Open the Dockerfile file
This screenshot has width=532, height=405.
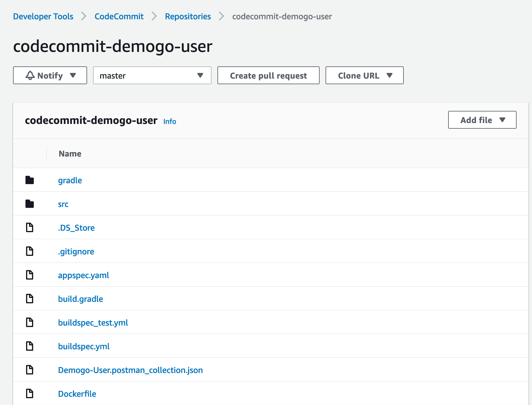(x=77, y=394)
